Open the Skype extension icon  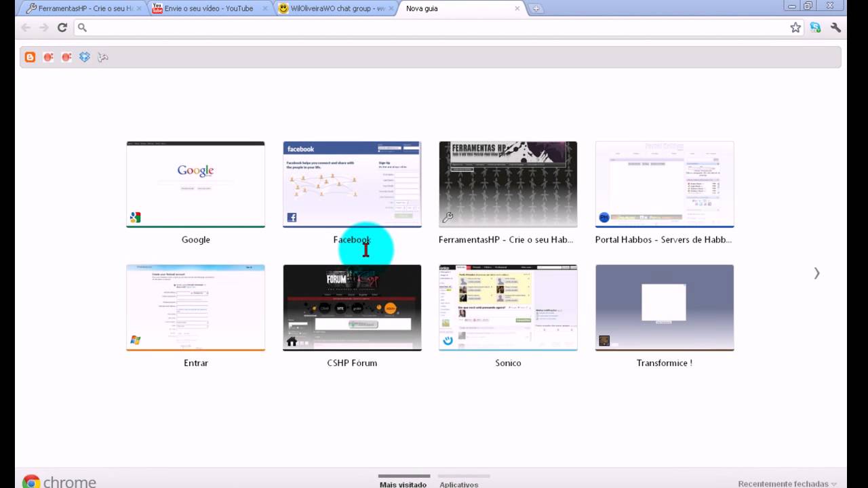click(815, 28)
